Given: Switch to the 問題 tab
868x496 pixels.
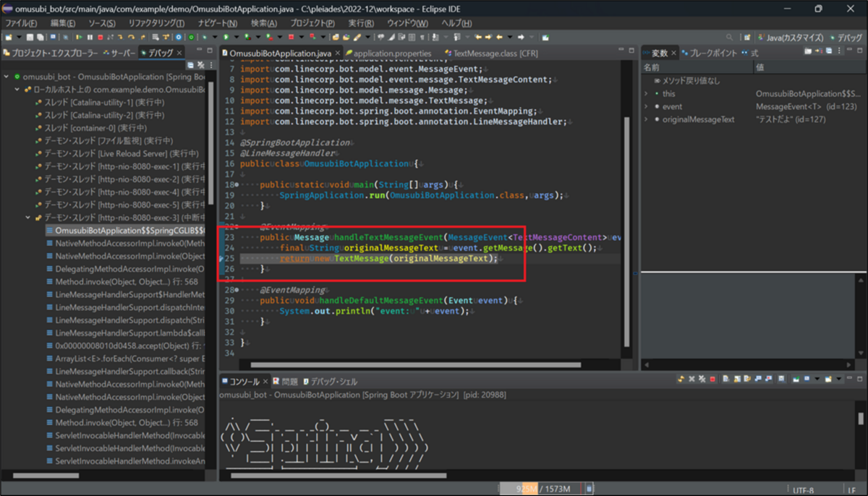Looking at the screenshot, I should (x=285, y=381).
